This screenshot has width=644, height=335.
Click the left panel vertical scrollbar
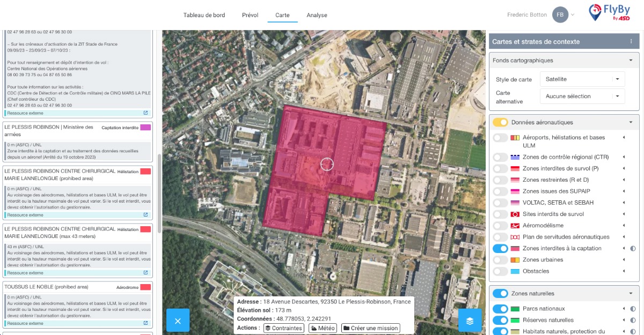tap(159, 193)
